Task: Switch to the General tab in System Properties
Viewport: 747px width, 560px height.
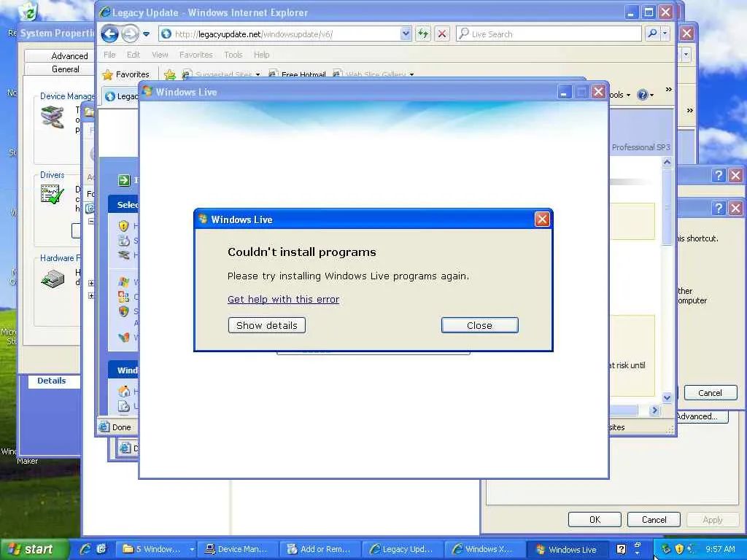Action: [x=66, y=69]
